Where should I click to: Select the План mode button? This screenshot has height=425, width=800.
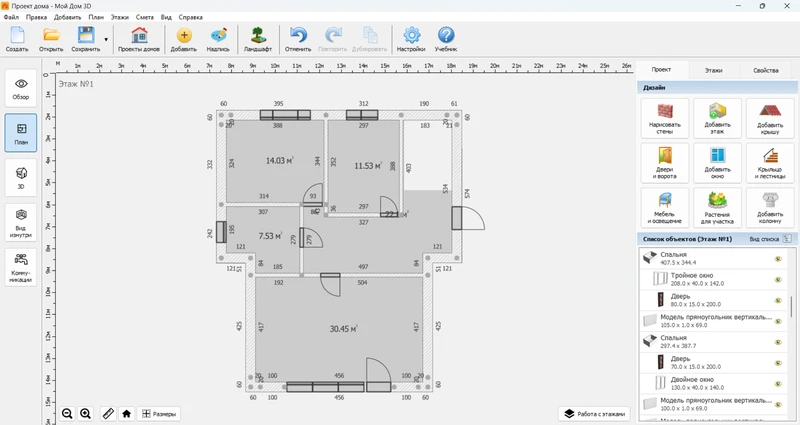coord(21,133)
